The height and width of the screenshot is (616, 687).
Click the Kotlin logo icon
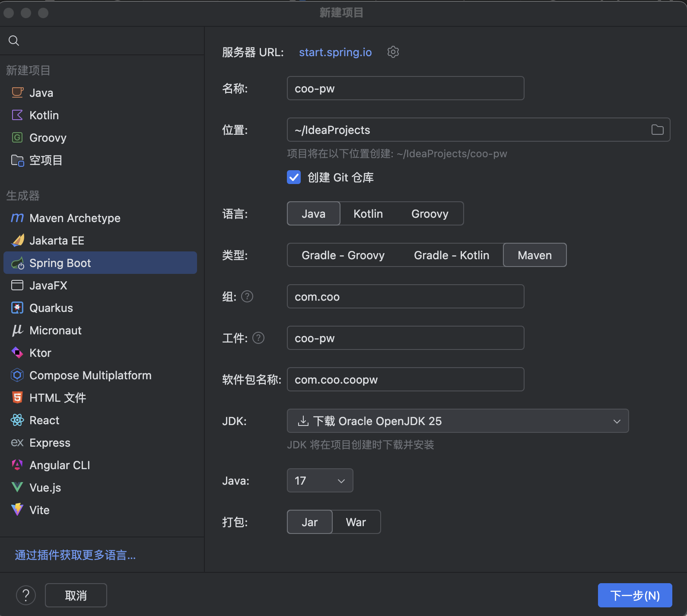tap(17, 115)
